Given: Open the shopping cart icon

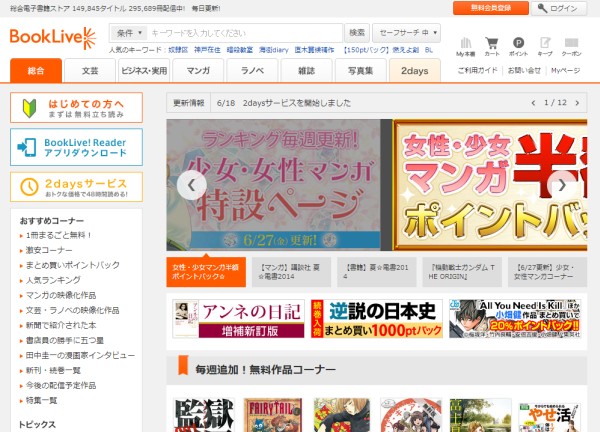Looking at the screenshot, I should (x=492, y=45).
